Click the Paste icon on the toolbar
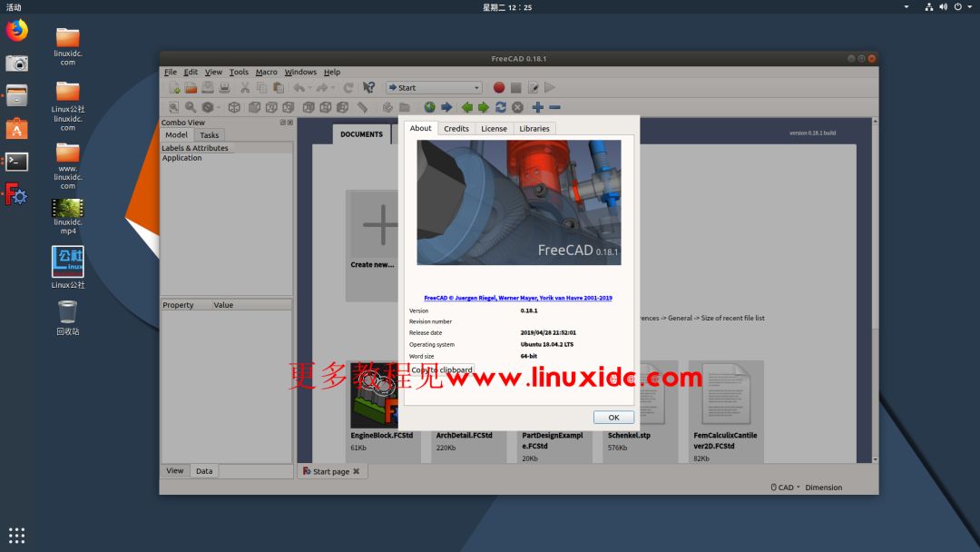Screen dimensions: 980x552 [x=278, y=87]
